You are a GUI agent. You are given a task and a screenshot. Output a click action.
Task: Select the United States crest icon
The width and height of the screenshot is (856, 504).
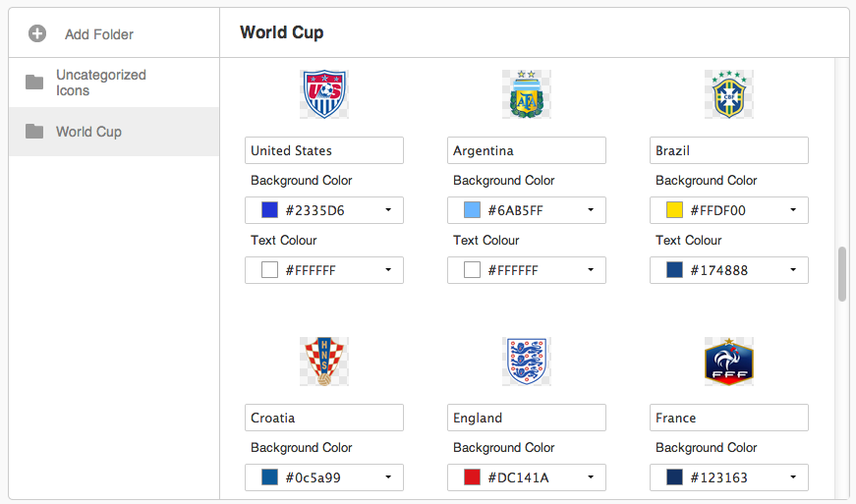(324, 93)
